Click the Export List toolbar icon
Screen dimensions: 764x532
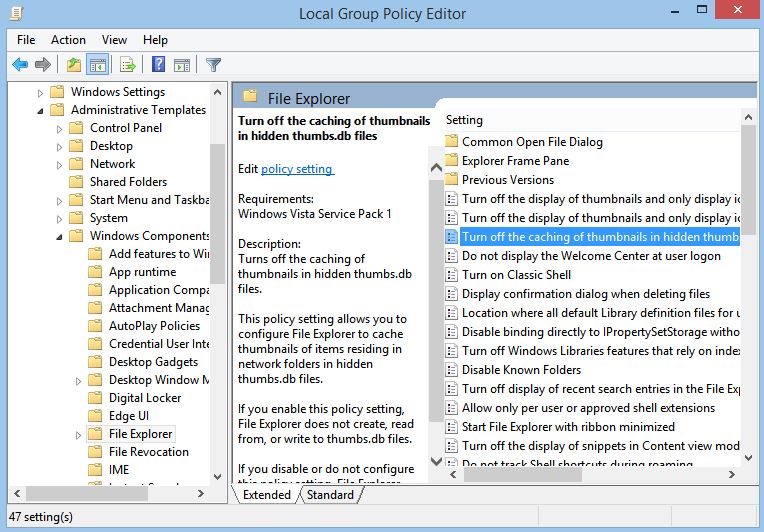[x=128, y=64]
